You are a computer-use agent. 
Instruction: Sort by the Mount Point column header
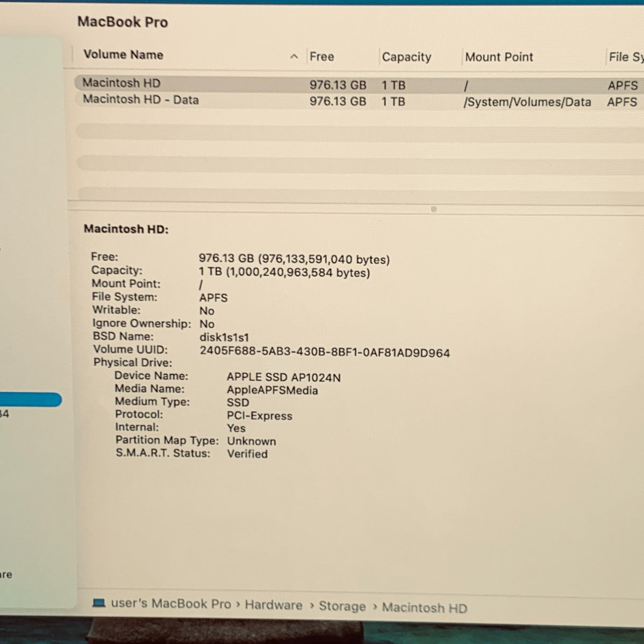499,57
